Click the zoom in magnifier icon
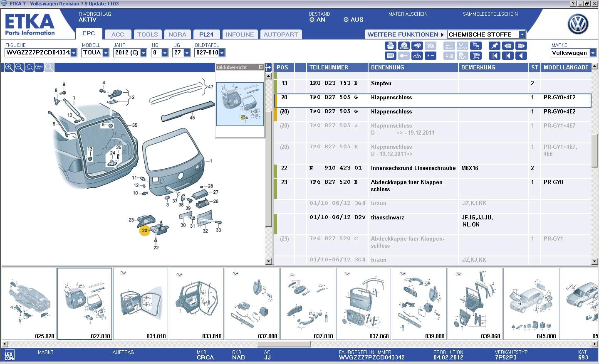 tap(9, 67)
